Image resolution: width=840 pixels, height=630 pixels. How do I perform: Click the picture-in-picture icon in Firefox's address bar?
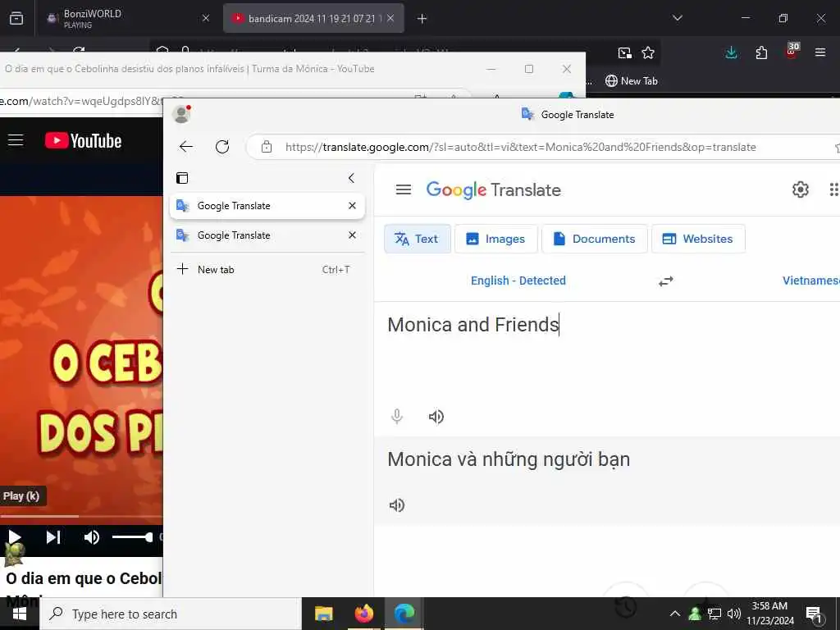(x=624, y=52)
